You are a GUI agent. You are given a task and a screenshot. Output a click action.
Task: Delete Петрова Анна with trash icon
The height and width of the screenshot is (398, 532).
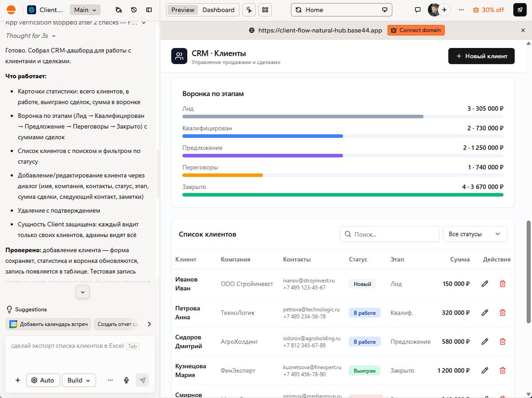[x=503, y=313]
